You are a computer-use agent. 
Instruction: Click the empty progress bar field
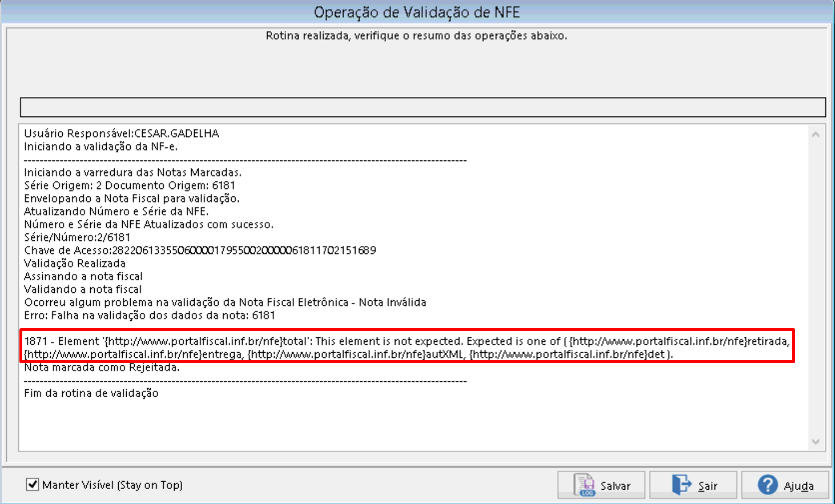423,107
